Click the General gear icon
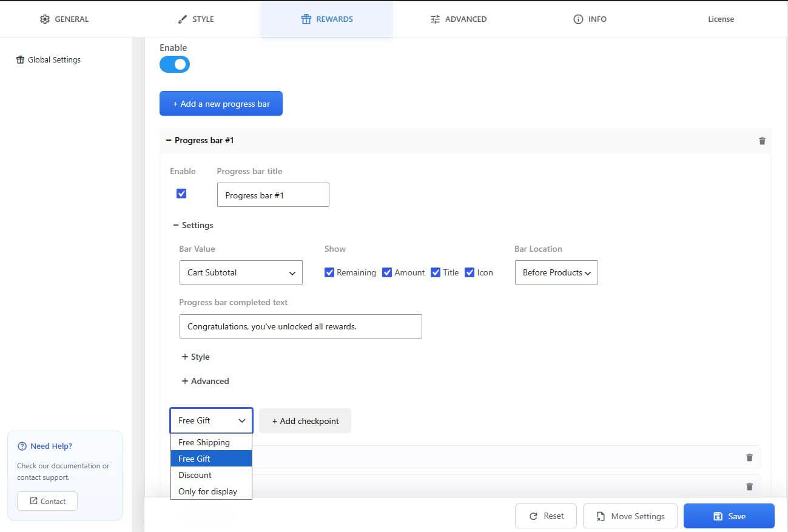 coord(45,19)
